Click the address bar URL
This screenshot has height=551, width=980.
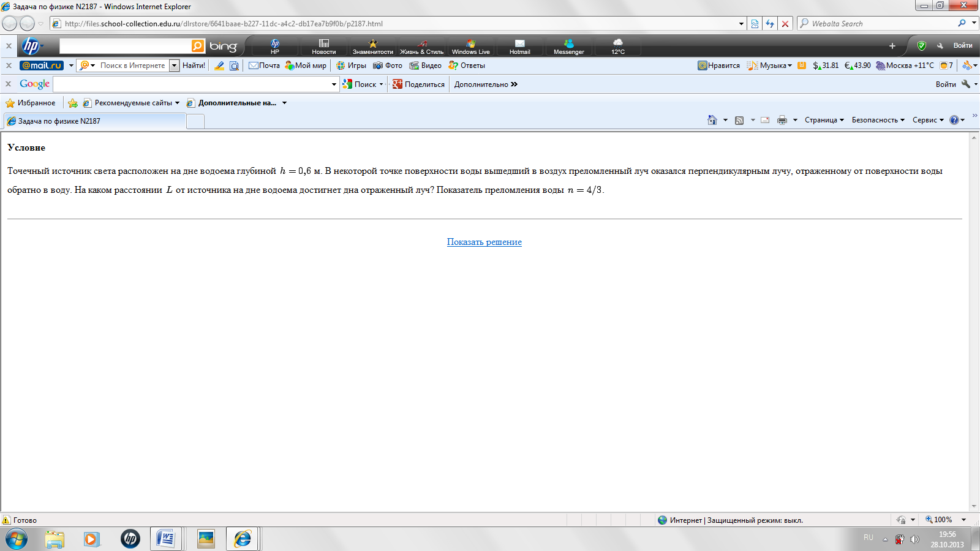(224, 24)
